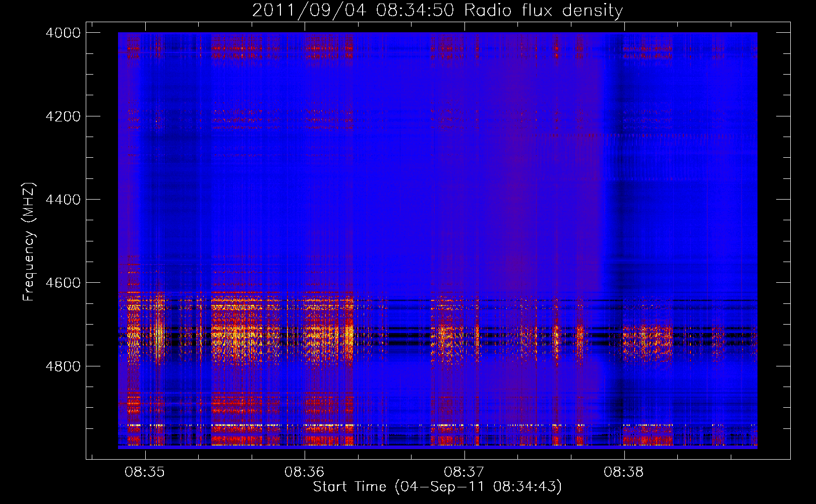Click the 'Start Time (04-Sep-11 08:34:43)' axis title
This screenshot has height=504, width=816.
437,487
